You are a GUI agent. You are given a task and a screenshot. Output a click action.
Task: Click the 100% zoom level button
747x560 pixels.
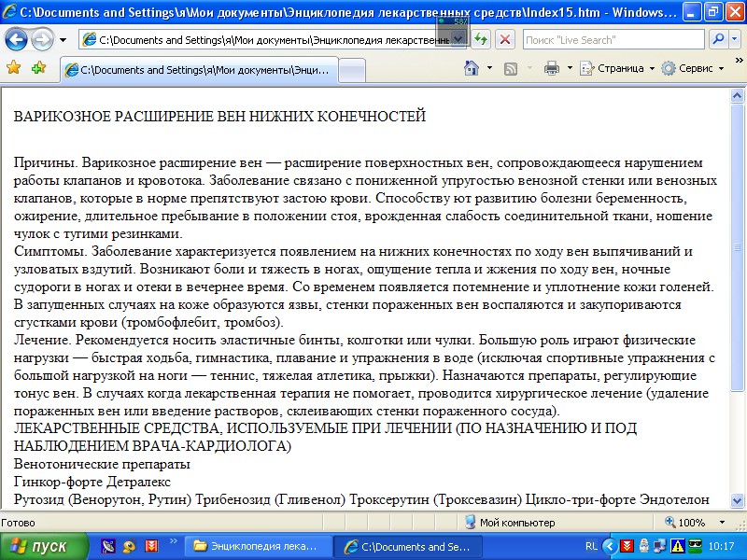[x=685, y=523]
